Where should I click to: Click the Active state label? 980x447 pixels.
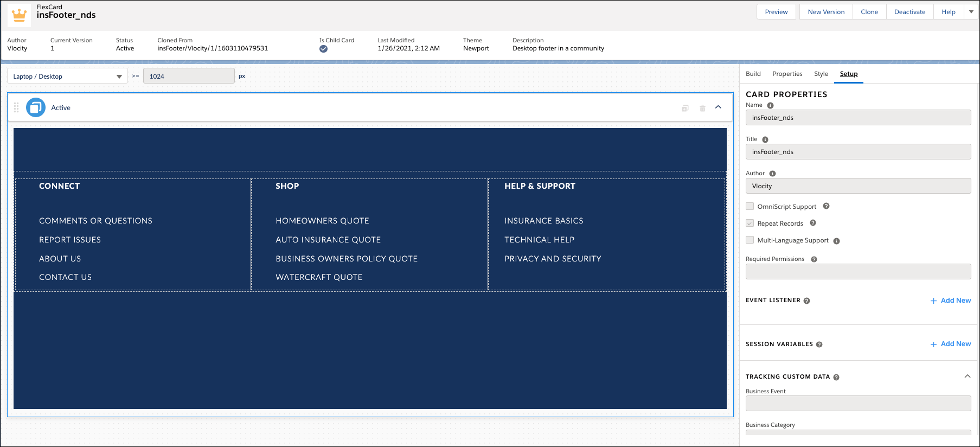tap(61, 108)
